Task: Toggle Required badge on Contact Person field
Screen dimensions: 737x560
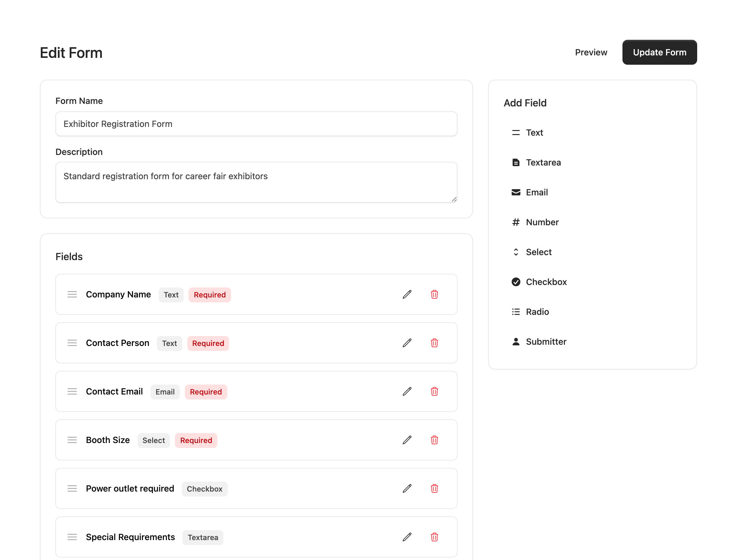Action: click(208, 343)
